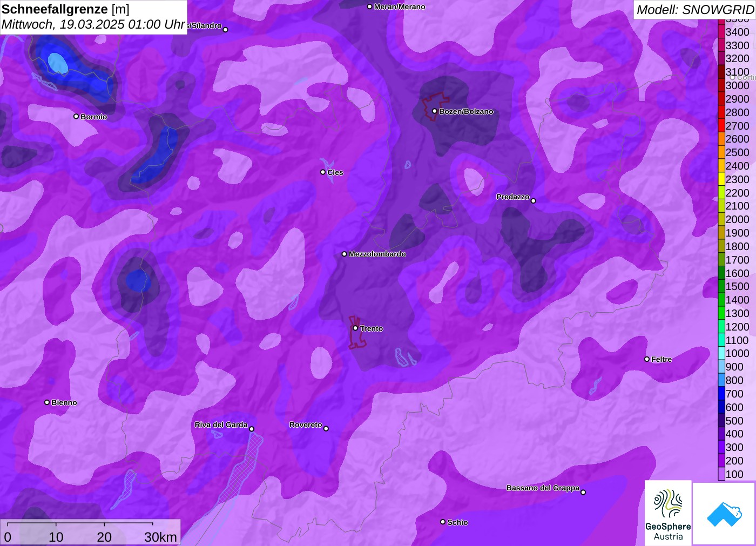The height and width of the screenshot is (546, 756).
Task: Click the Riva del Garda marker dot
Action: (252, 429)
